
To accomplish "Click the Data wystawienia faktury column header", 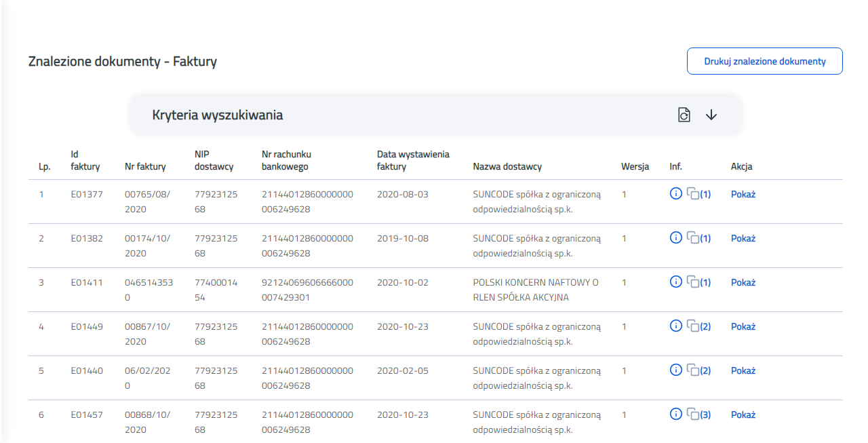I will 413,160.
